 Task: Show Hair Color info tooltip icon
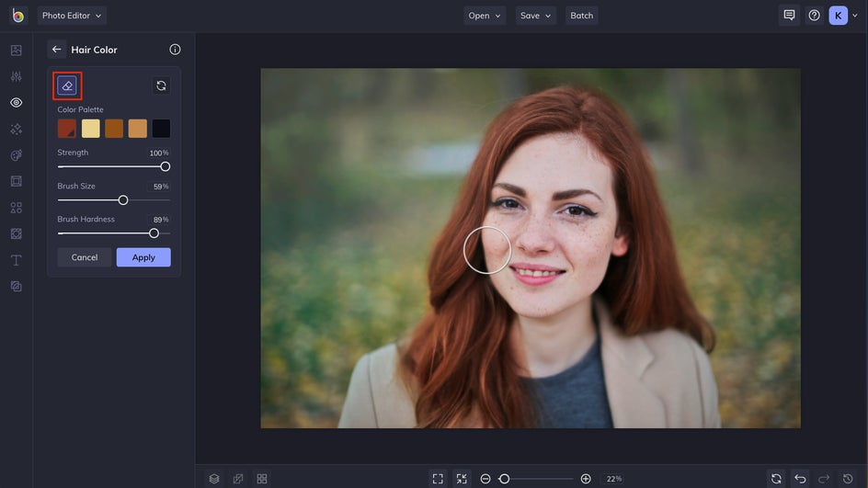(175, 50)
